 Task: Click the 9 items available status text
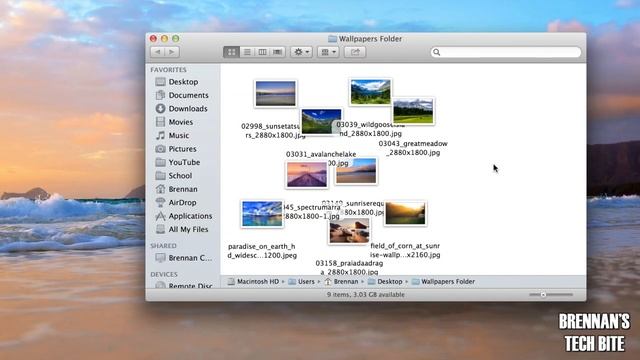click(366, 295)
